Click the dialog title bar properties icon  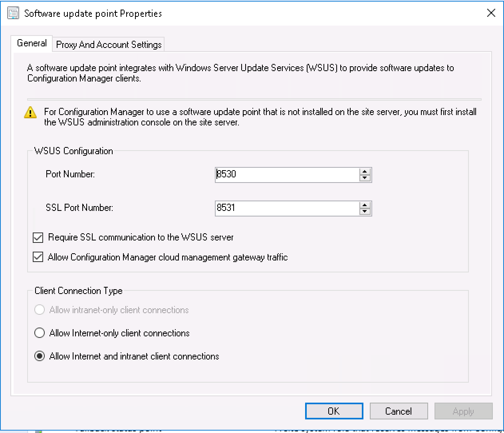[x=13, y=13]
